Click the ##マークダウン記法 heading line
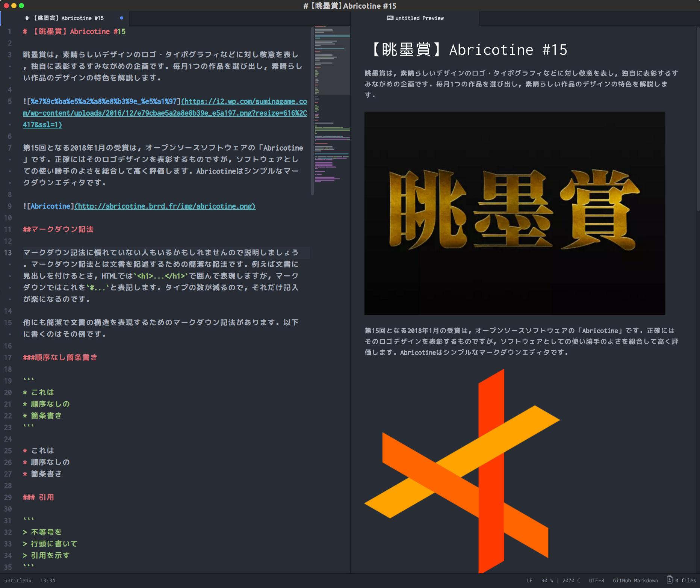The width and height of the screenshot is (700, 588). coord(58,230)
